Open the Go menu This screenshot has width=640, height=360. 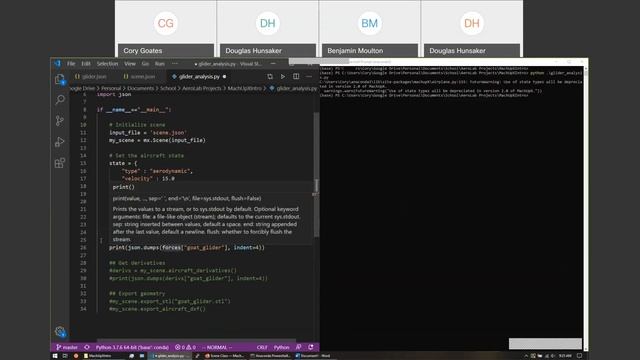click(x=145, y=64)
